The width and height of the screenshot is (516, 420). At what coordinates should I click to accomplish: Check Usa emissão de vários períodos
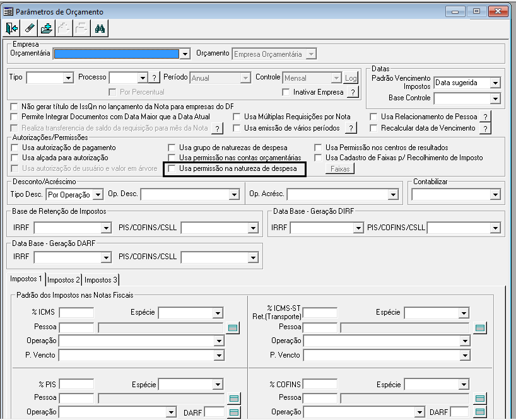pos(237,128)
